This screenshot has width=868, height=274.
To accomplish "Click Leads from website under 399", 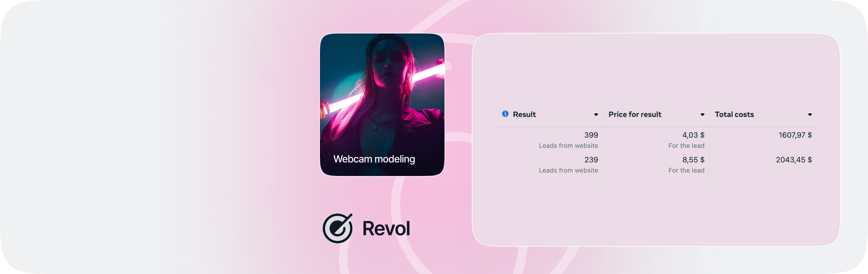I will click(569, 146).
